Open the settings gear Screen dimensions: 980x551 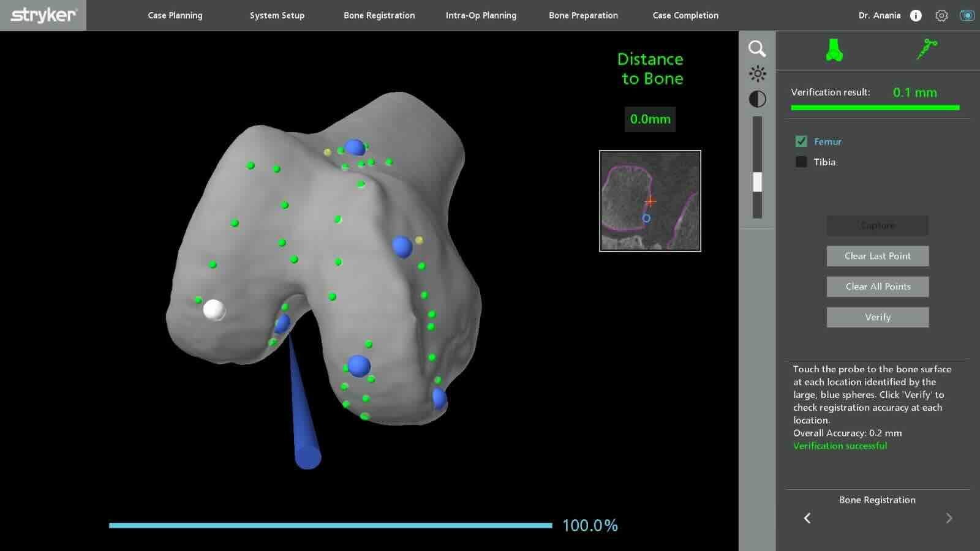pyautogui.click(x=941, y=15)
